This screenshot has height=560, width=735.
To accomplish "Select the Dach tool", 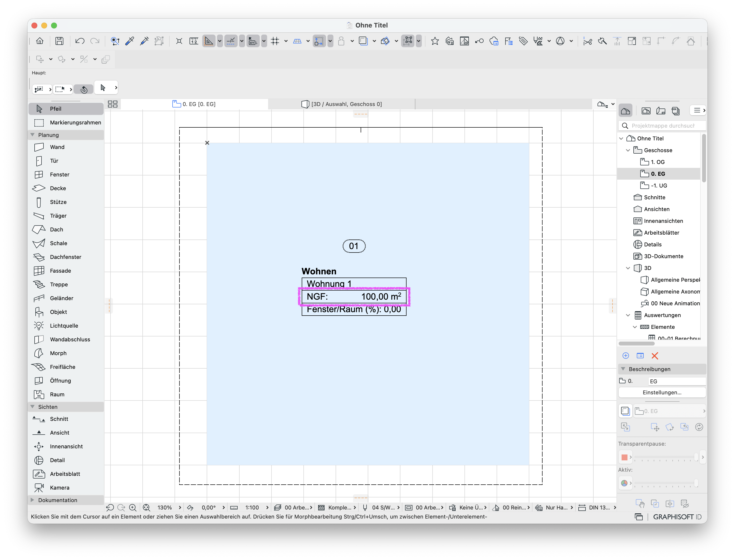I will (x=66, y=229).
